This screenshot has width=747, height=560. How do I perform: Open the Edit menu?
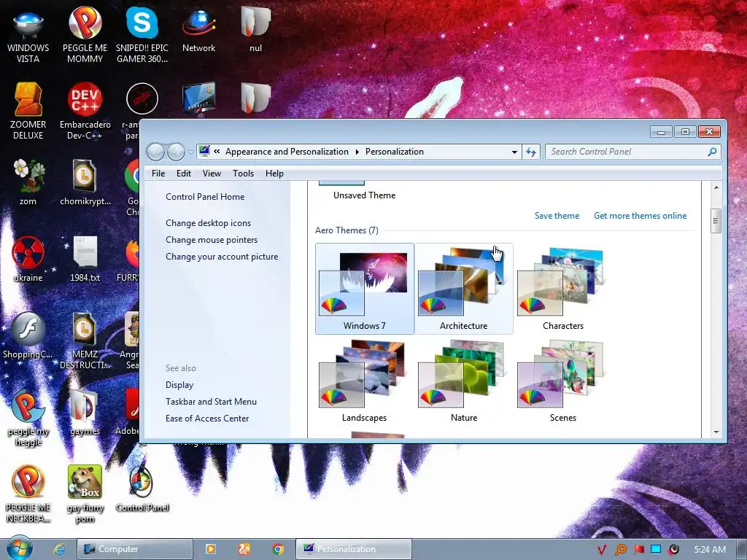pos(183,174)
